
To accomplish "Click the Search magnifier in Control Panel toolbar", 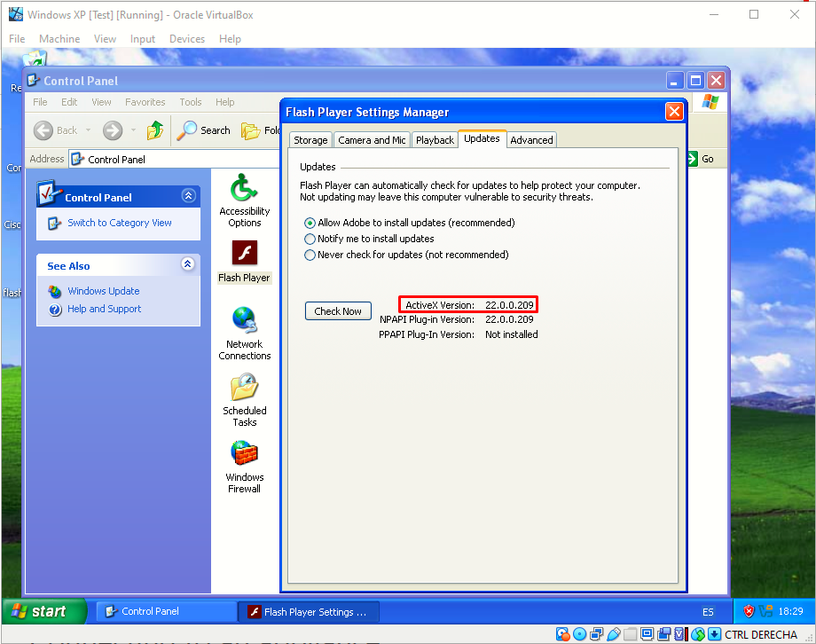I will coord(187,130).
